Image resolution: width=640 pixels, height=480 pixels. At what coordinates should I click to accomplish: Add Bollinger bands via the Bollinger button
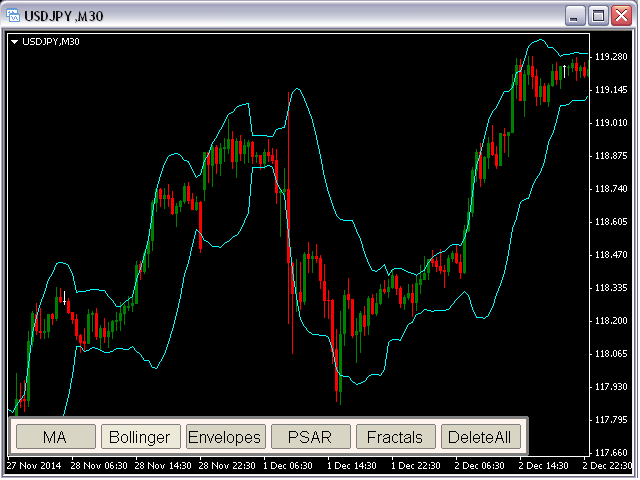tap(139, 436)
